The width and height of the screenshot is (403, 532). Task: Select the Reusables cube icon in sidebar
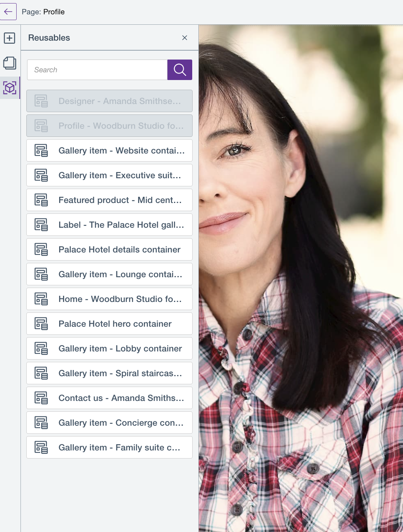tap(10, 88)
